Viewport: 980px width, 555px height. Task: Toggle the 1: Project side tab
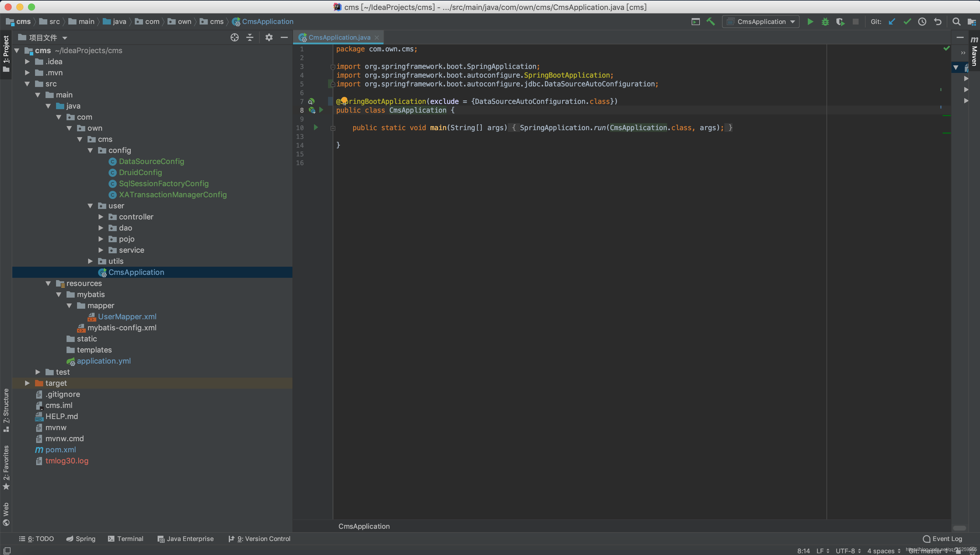coord(6,53)
